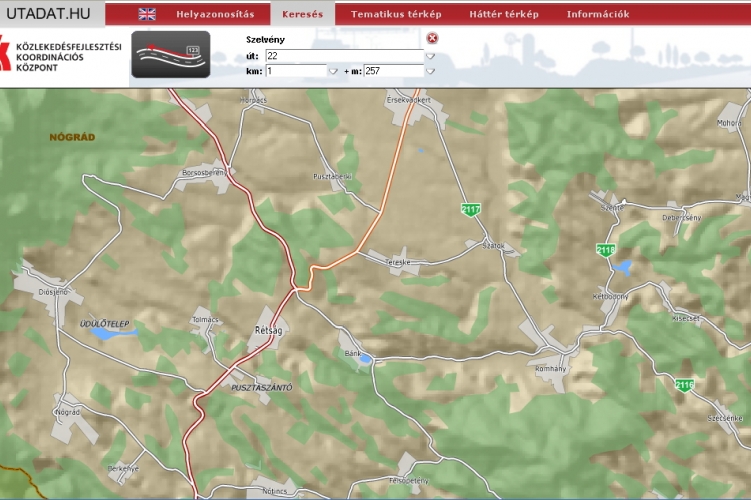Expand the út road number dropdown
The width and height of the screenshot is (751, 500).
point(431,56)
